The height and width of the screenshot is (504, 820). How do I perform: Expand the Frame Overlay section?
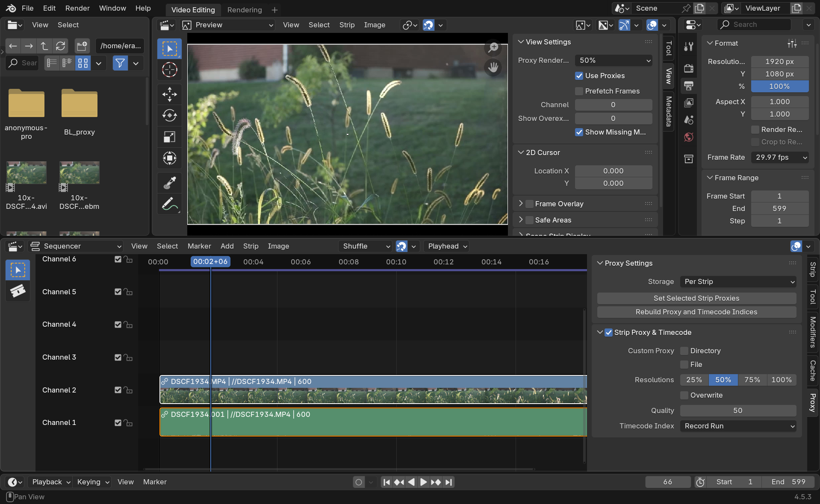pos(521,204)
